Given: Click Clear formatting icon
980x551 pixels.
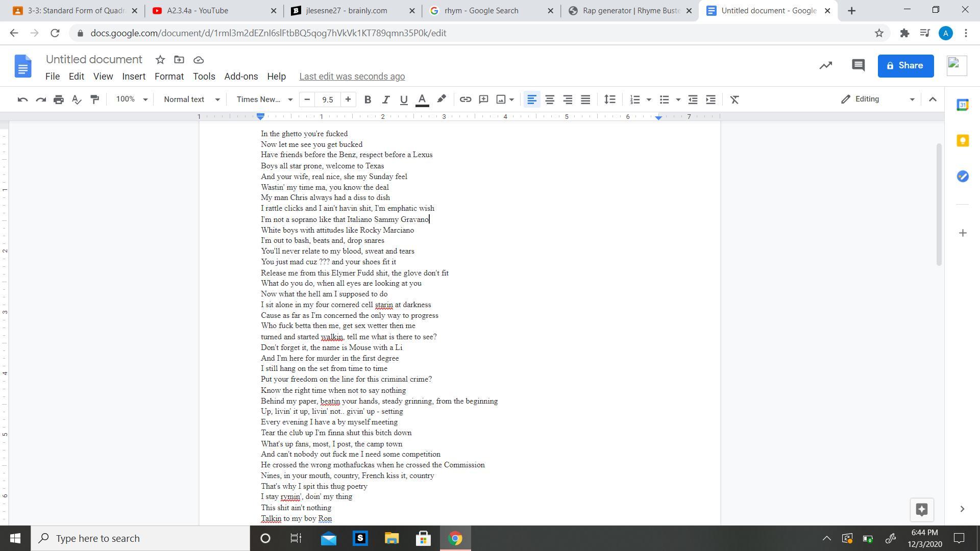Looking at the screenshot, I should tap(734, 99).
